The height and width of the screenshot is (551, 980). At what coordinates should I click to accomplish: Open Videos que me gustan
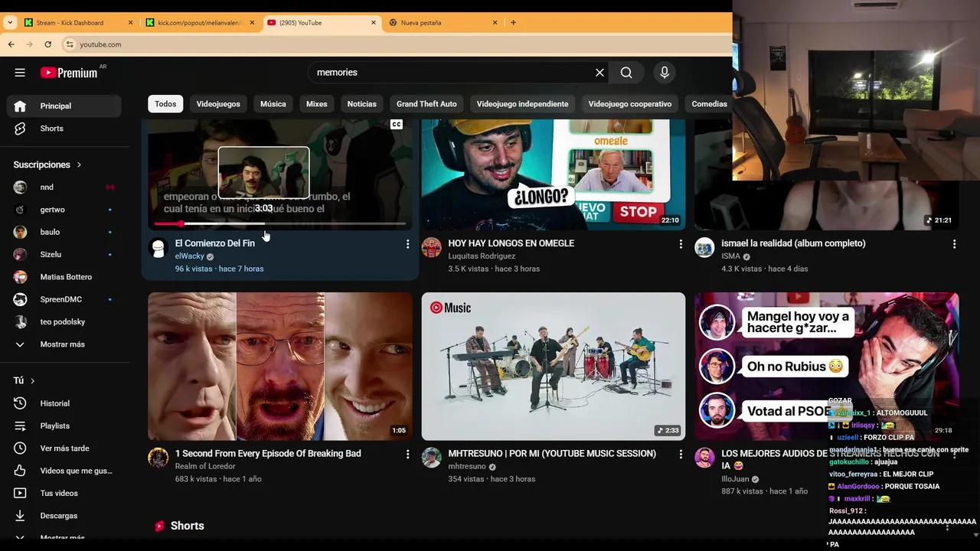pos(64,471)
